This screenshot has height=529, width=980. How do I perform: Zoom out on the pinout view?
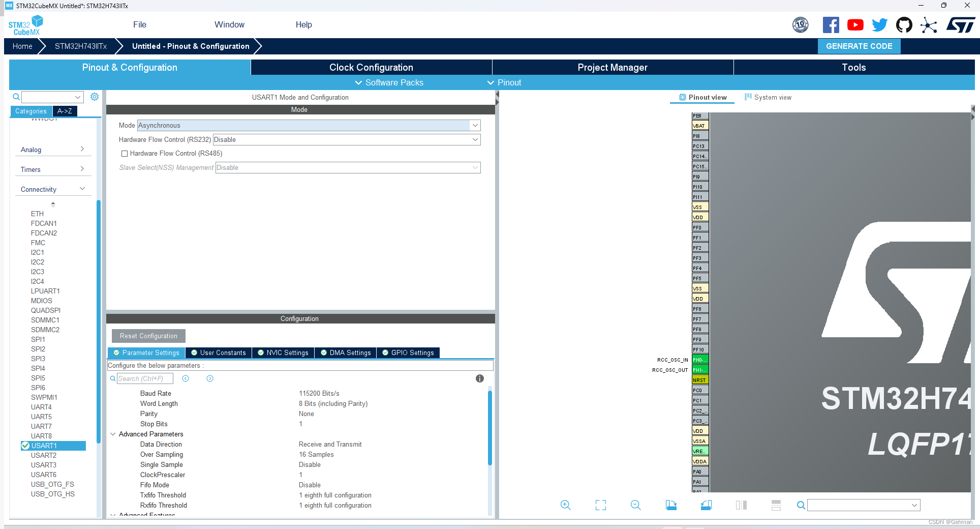635,505
